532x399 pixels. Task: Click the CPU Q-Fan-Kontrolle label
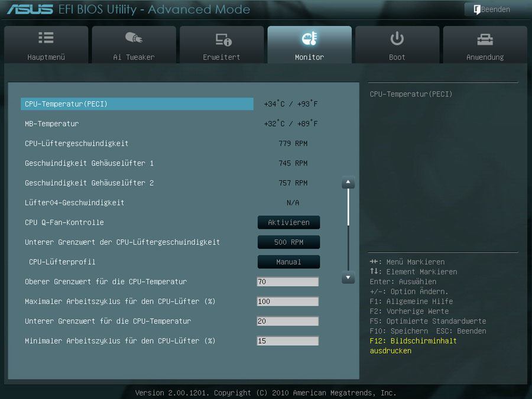click(x=64, y=222)
